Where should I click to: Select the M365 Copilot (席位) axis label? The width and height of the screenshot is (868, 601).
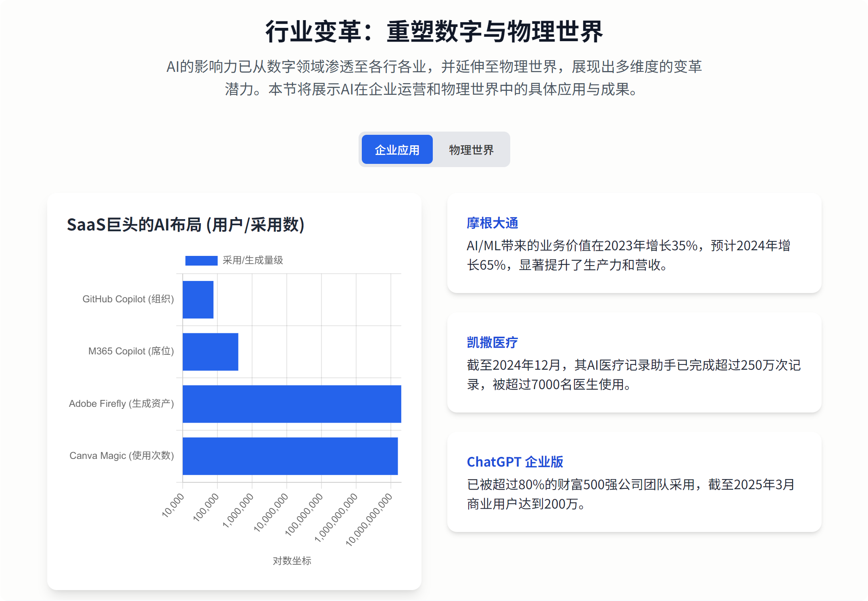[131, 351]
